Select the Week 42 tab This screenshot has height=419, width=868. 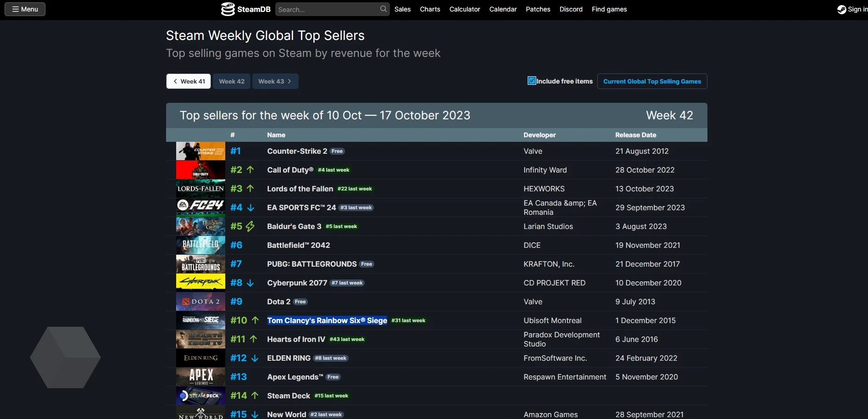[232, 81]
